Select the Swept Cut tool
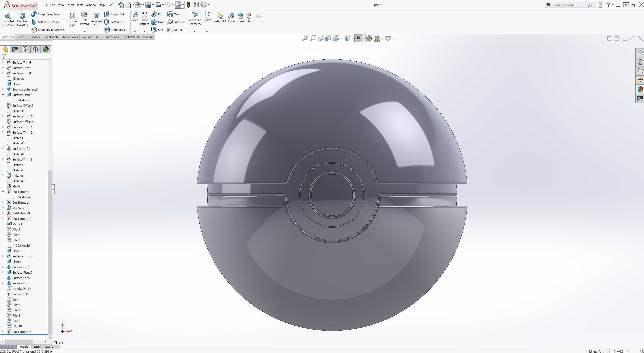The image size is (644, 353). 114,14
